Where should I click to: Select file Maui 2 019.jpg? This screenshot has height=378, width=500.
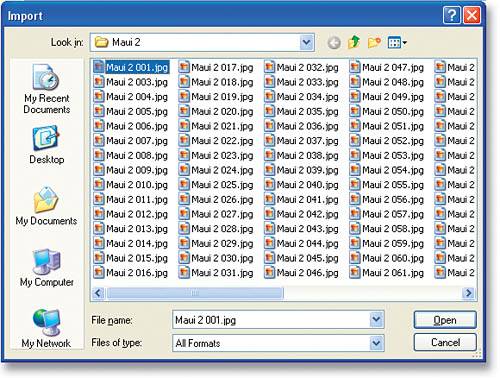tap(216, 97)
